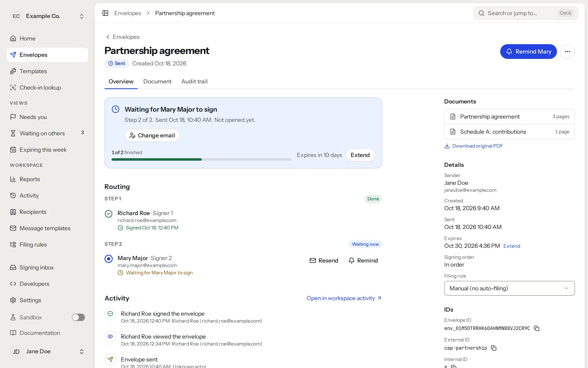Download original PDF
Screen dimensions: 588x368
(x=473, y=146)
